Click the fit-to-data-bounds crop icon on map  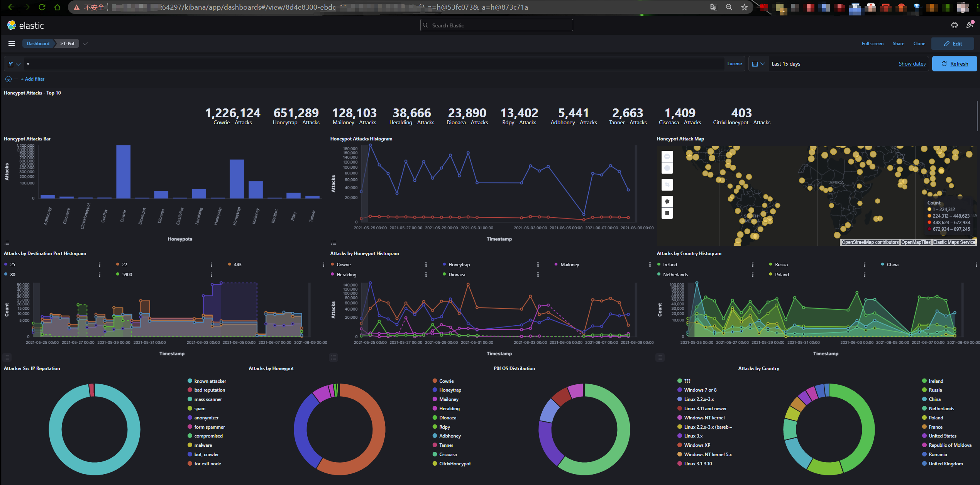667,185
